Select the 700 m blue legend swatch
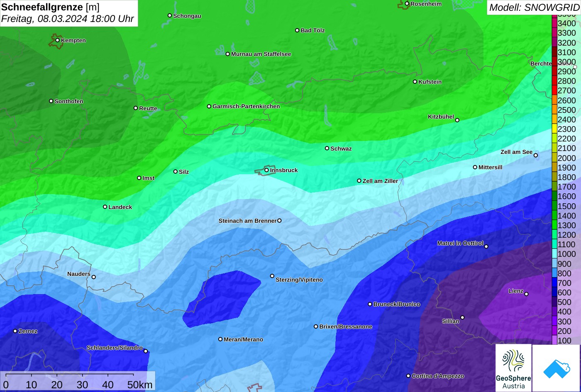The image size is (581, 392). [554, 283]
